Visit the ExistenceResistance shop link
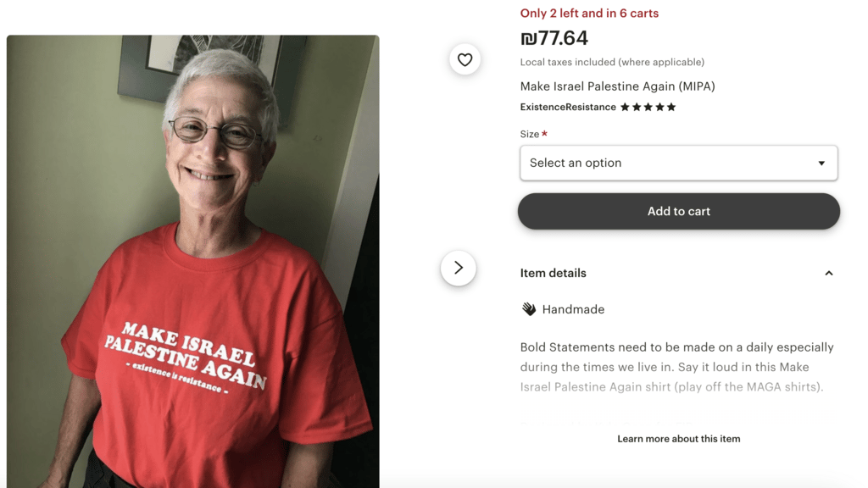This screenshot has width=868, height=488. (568, 107)
